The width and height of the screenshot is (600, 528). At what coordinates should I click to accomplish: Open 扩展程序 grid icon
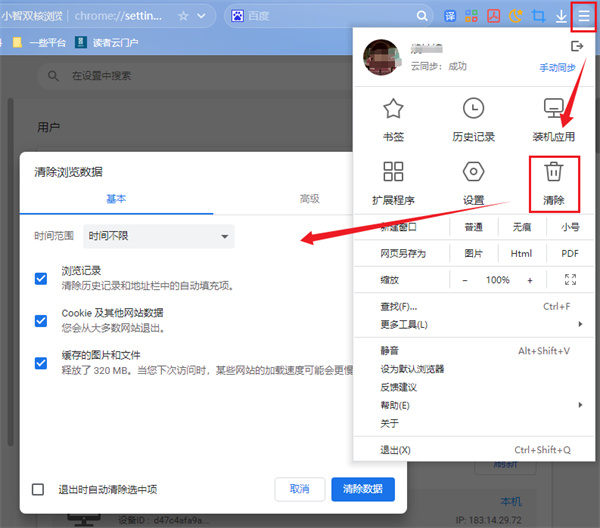393,171
